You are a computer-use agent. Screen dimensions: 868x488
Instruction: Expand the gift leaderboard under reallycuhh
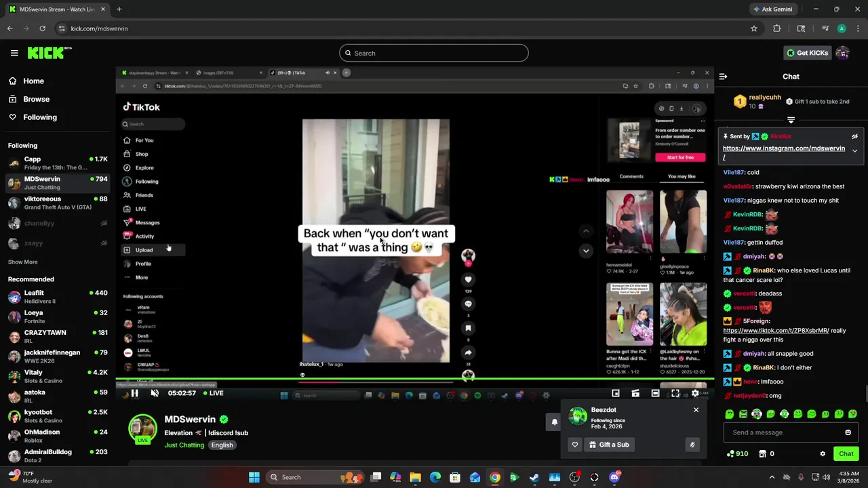(x=791, y=120)
